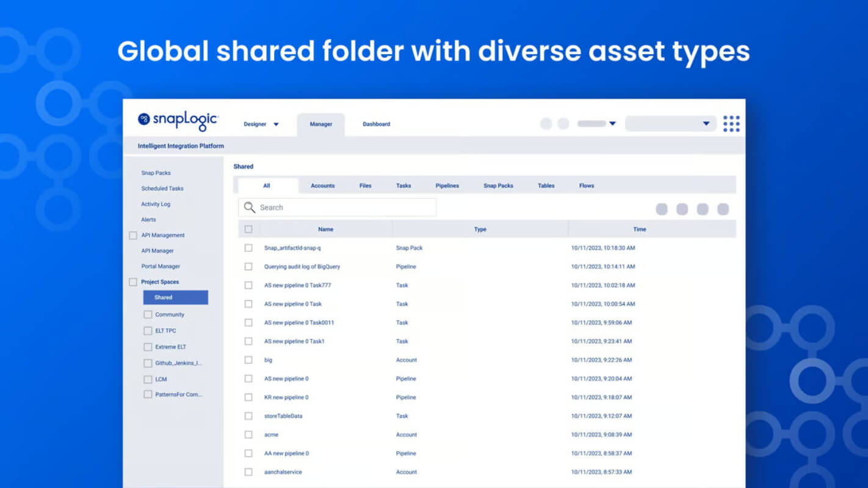Open Snap Packs in the left sidebar
868x488 pixels.
point(156,173)
